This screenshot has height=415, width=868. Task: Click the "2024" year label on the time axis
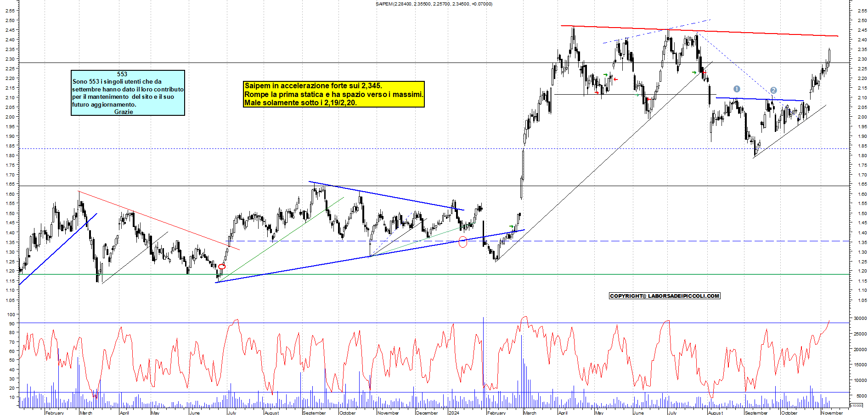[x=454, y=413]
